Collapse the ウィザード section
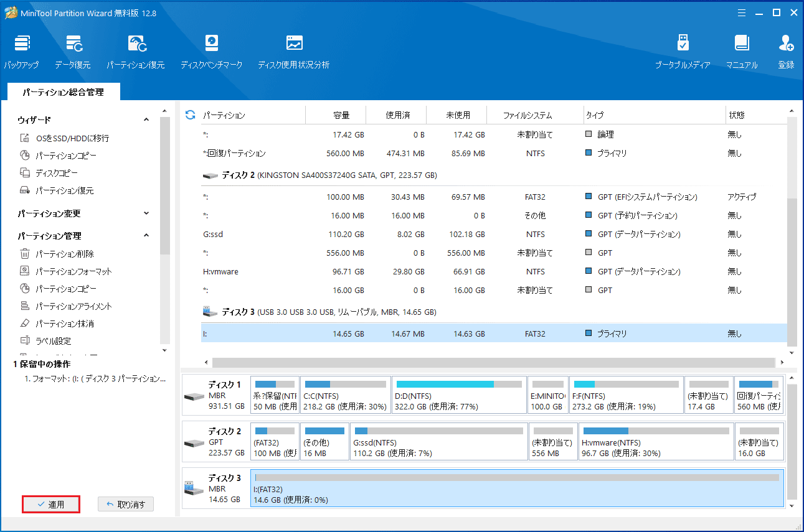Screen dimensions: 804x532 pyautogui.click(x=146, y=119)
